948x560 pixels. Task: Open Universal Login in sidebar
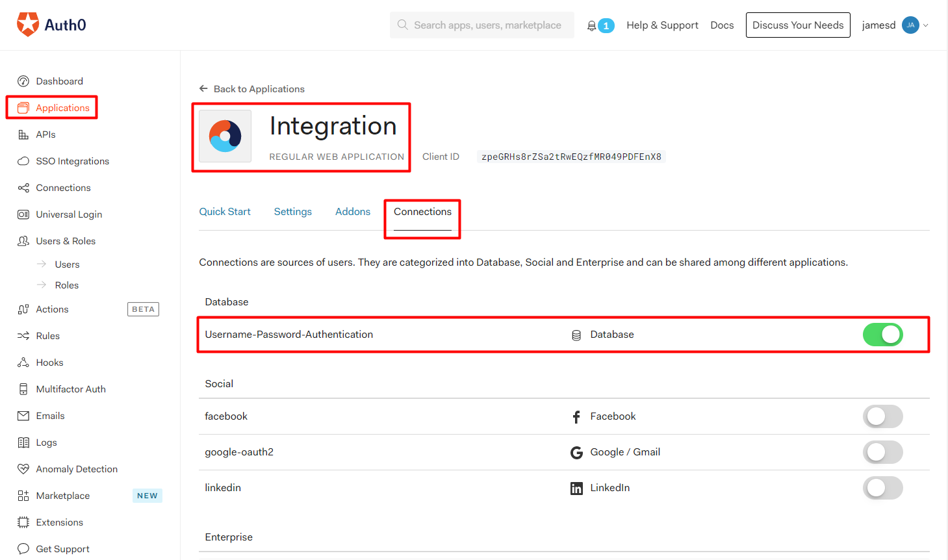(70, 214)
